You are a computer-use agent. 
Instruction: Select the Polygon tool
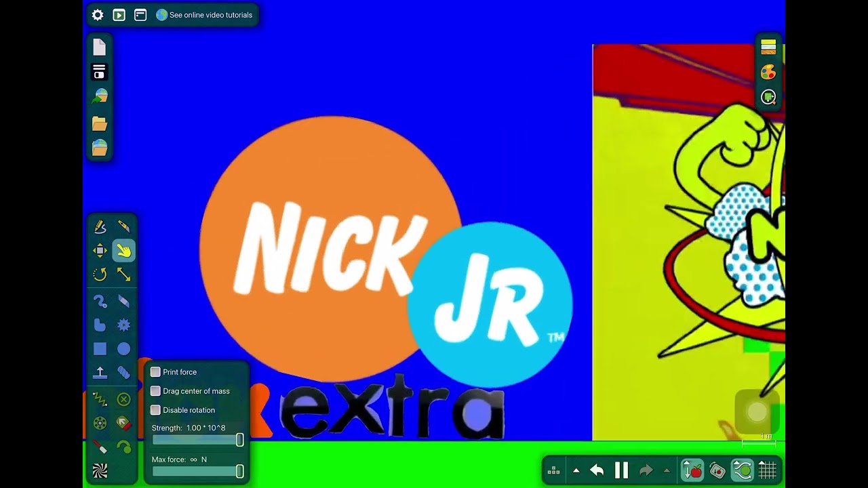pyautogui.click(x=100, y=325)
